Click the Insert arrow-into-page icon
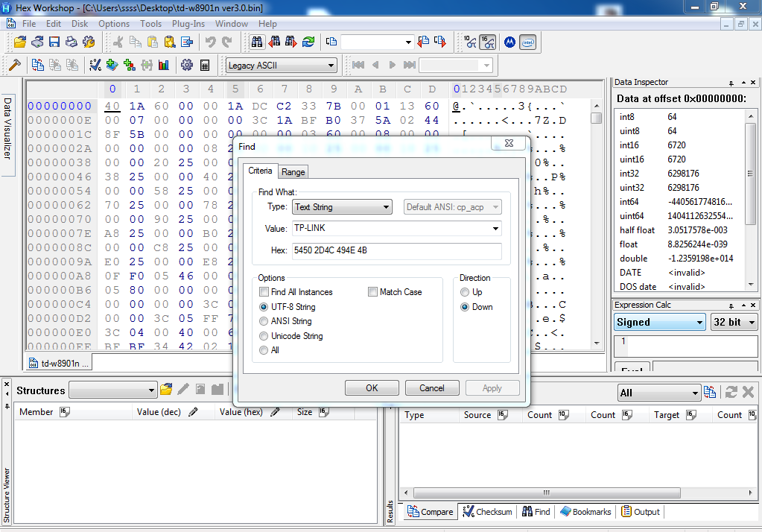This screenshot has width=762, height=532. tap(187, 42)
